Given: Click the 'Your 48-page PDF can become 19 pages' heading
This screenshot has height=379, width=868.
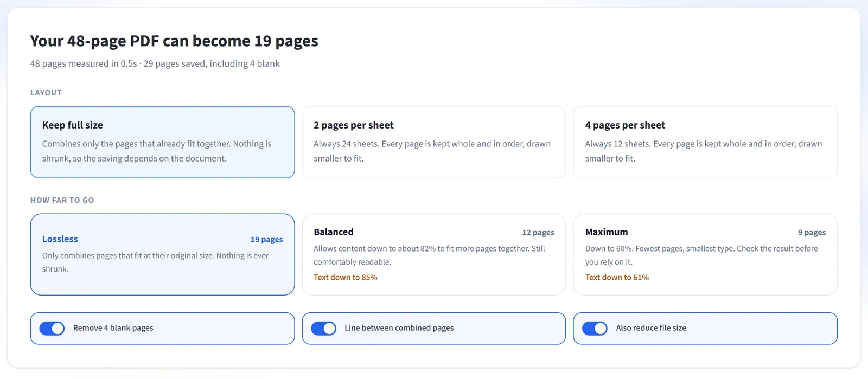Looking at the screenshot, I should [174, 41].
